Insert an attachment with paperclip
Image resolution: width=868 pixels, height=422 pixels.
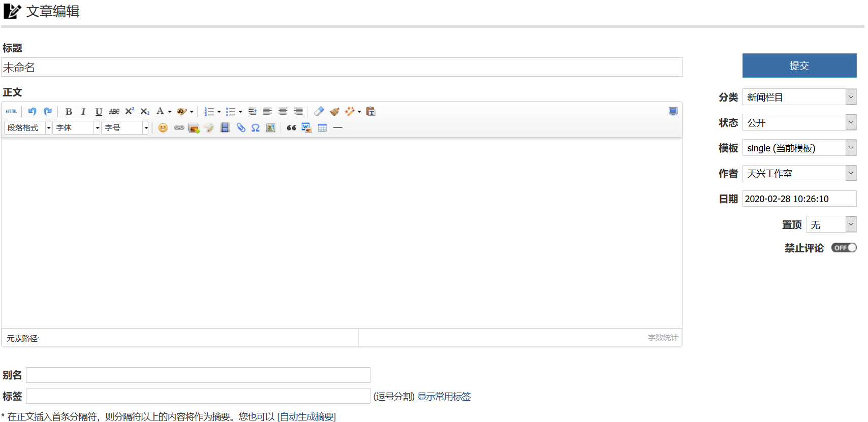(x=241, y=127)
